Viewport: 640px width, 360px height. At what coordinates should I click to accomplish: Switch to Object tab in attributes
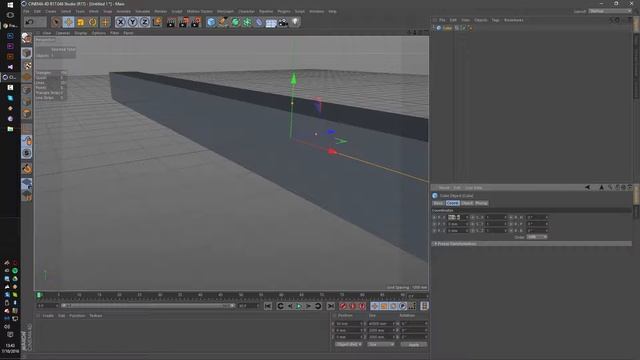click(467, 203)
